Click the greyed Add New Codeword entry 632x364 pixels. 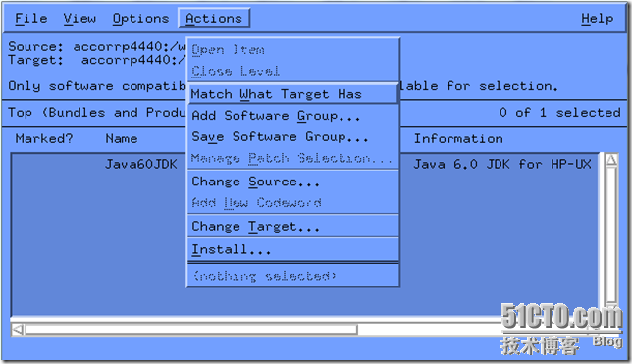pos(293,203)
